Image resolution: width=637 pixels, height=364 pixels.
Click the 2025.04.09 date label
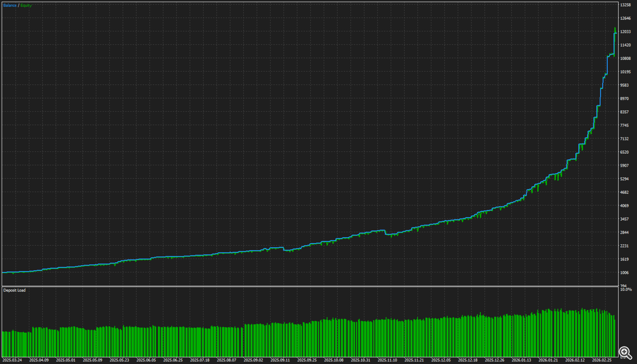point(39,360)
